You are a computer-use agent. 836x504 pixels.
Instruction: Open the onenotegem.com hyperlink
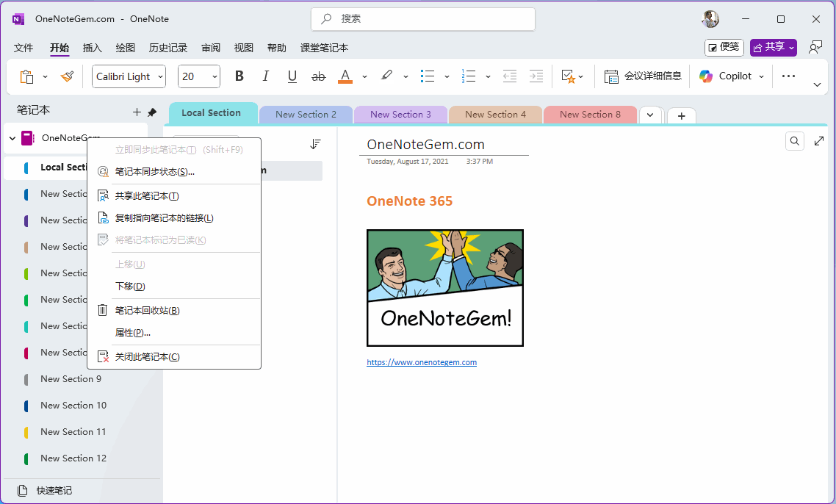tap(422, 362)
